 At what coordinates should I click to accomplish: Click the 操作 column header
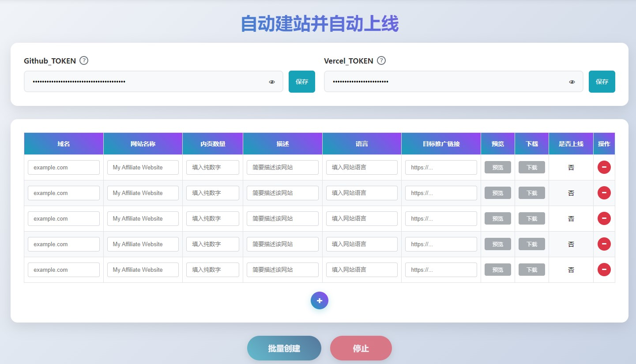[x=604, y=144]
